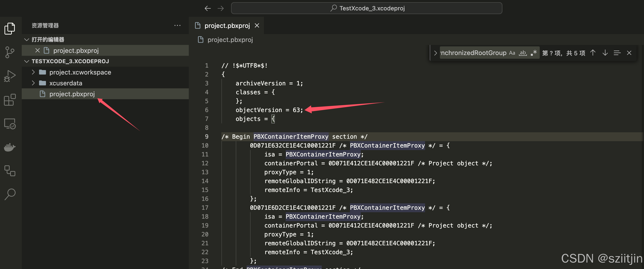Toggle regular expression search in the find widget
This screenshot has width=644, height=269.
tap(534, 53)
